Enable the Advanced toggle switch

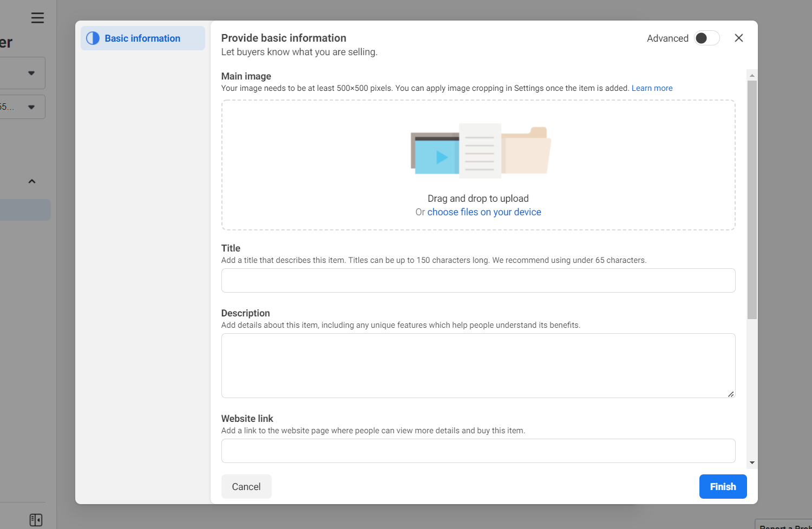click(x=706, y=38)
